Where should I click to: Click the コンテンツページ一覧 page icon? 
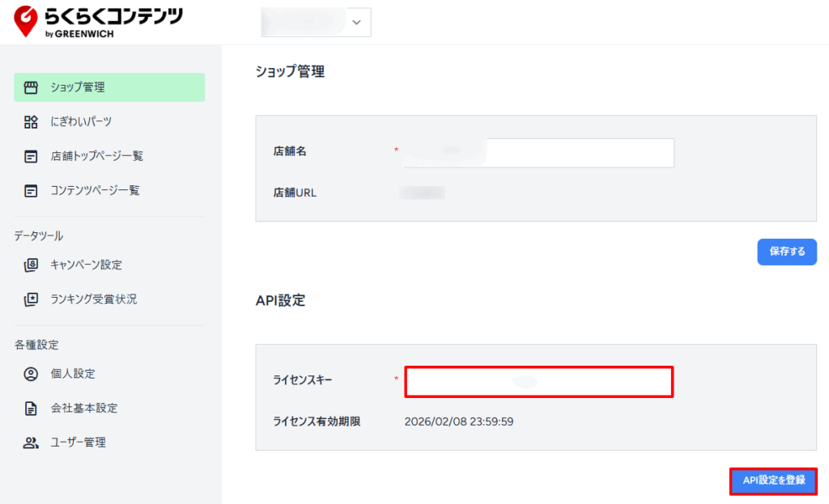[32, 191]
